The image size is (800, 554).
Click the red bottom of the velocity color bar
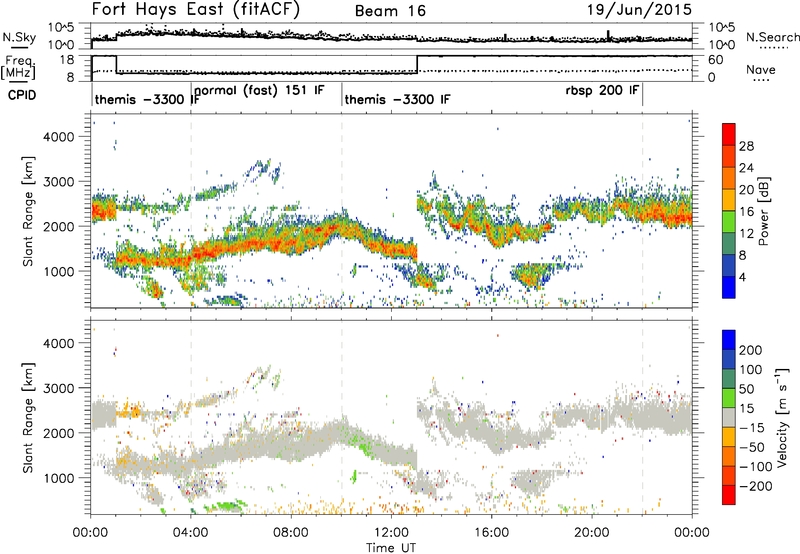coord(729,495)
